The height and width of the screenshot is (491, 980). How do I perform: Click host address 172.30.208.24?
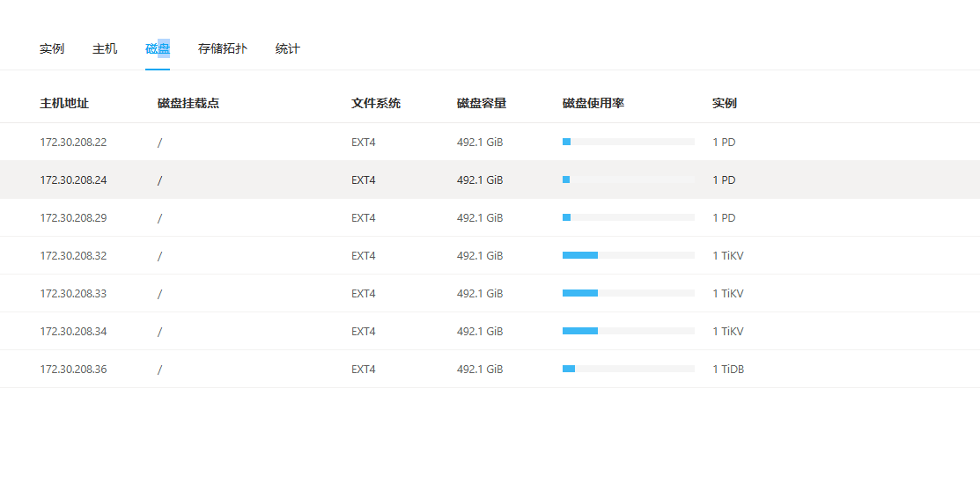[73, 180]
